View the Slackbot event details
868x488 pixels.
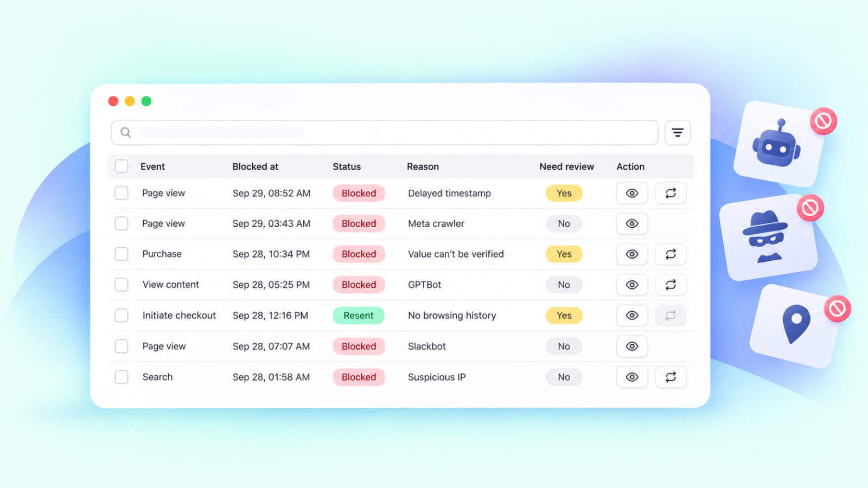click(x=632, y=346)
